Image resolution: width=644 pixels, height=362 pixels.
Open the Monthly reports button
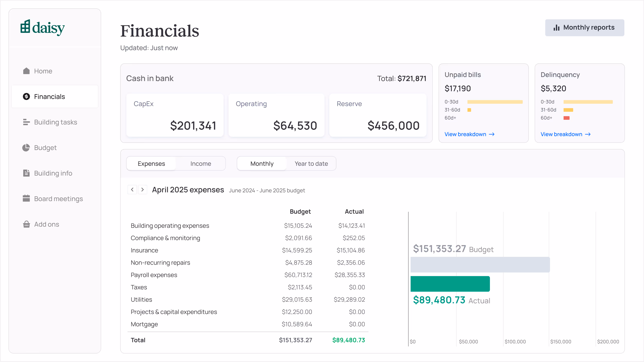[584, 28]
